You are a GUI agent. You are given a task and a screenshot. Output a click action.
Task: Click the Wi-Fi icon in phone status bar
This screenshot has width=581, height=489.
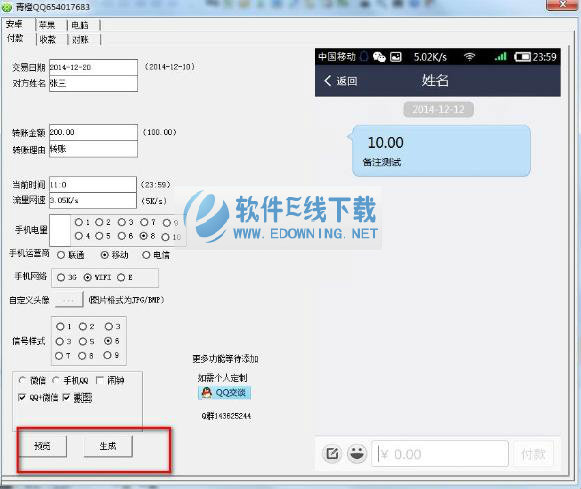469,57
